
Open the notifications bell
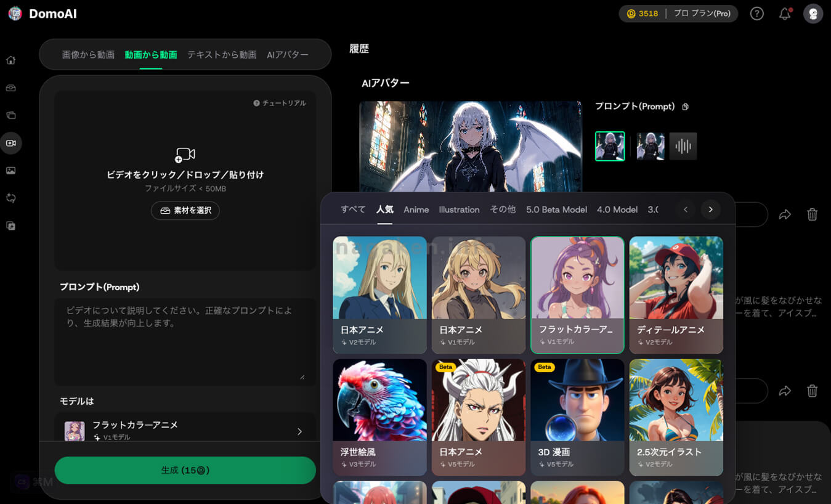pos(785,14)
